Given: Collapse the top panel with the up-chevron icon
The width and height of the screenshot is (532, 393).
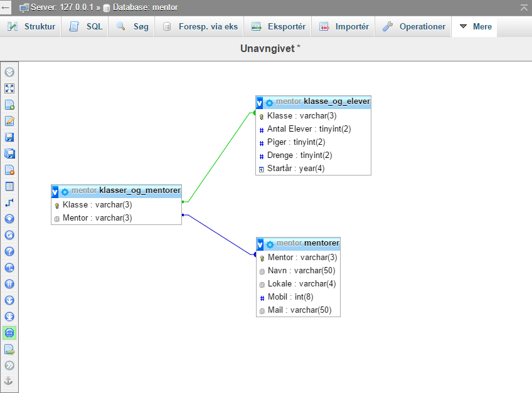Looking at the screenshot, I should pos(524,8).
